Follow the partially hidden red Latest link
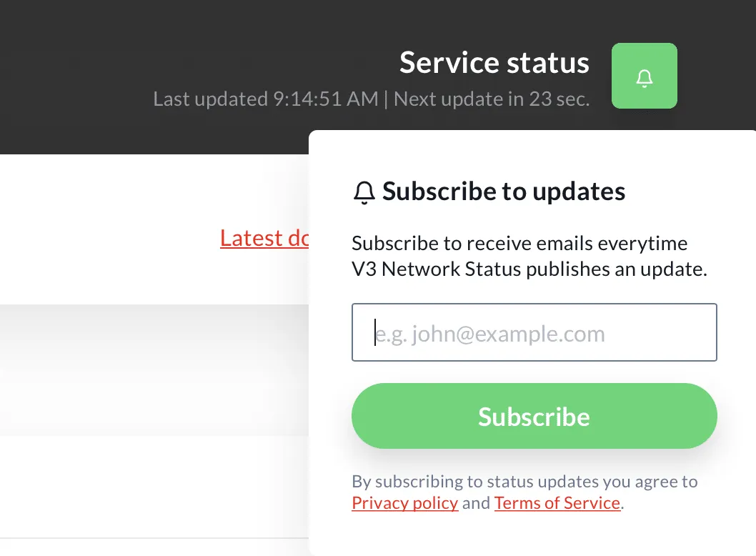The height and width of the screenshot is (556, 756). pyautogui.click(x=264, y=238)
